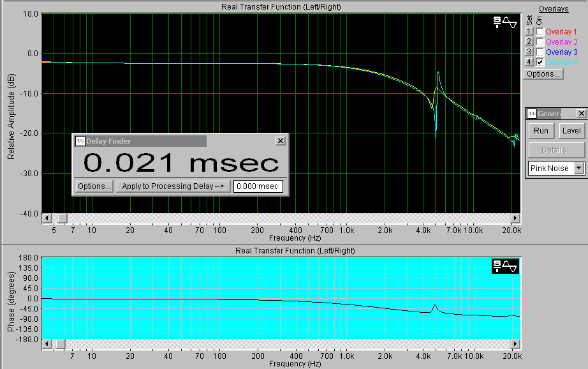The width and height of the screenshot is (588, 369).
Task: Enable the Overlay 3 checkbox
Action: [540, 52]
